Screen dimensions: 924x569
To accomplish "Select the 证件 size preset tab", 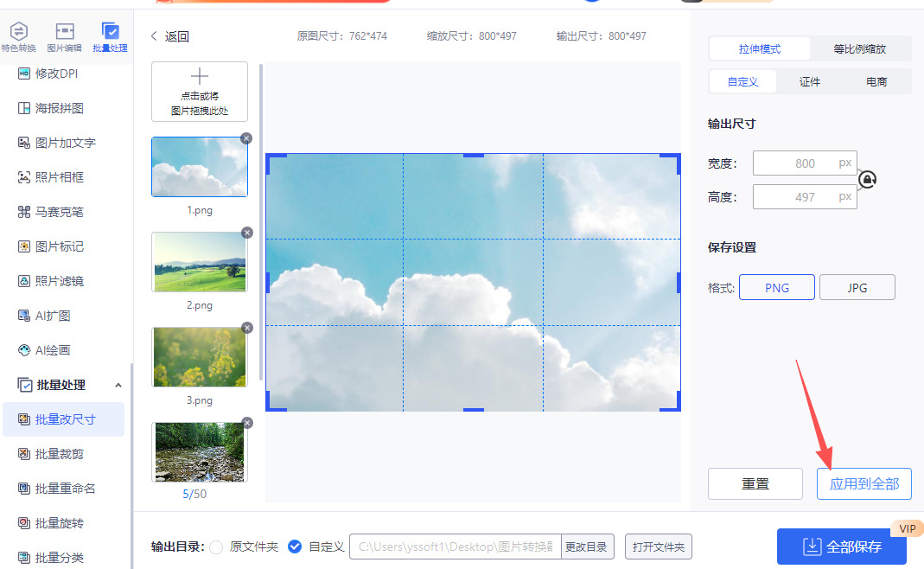I will [810, 82].
